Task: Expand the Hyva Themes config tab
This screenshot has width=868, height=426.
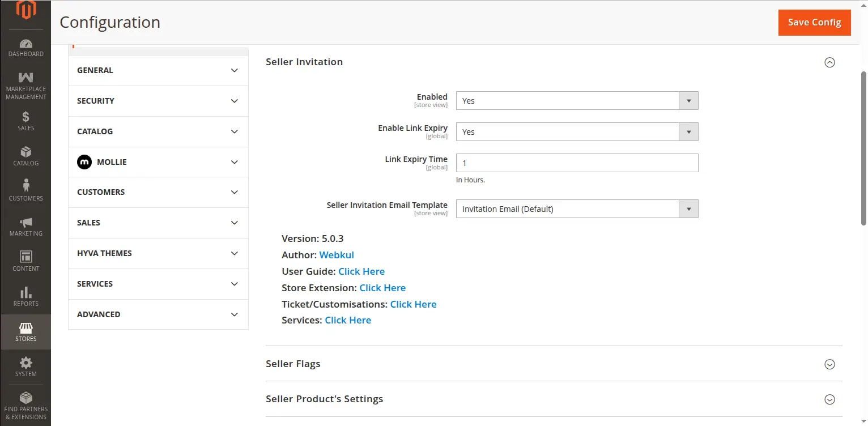Action: pos(158,253)
